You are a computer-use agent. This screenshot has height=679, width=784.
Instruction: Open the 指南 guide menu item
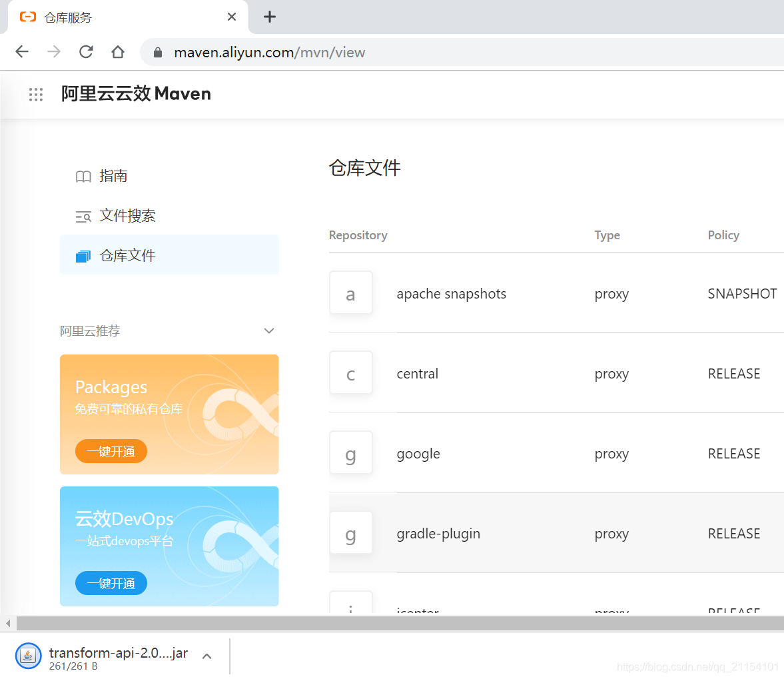(169, 176)
